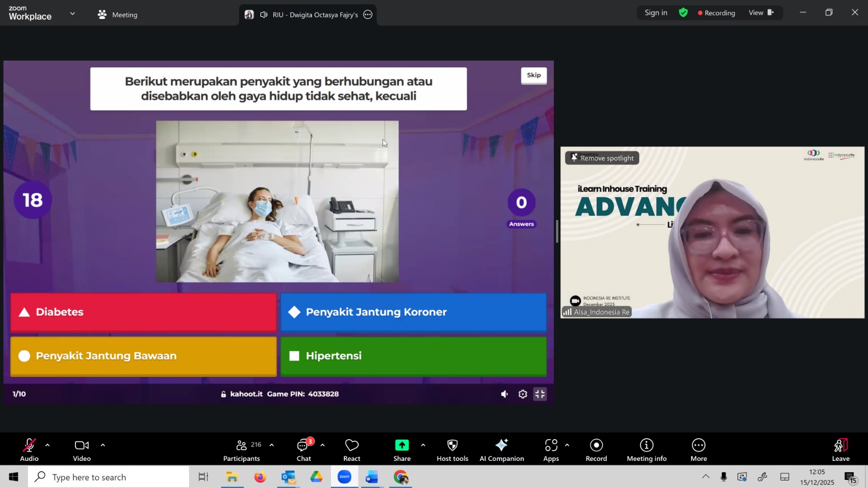Unmute microphone with Audio button

[x=29, y=450]
